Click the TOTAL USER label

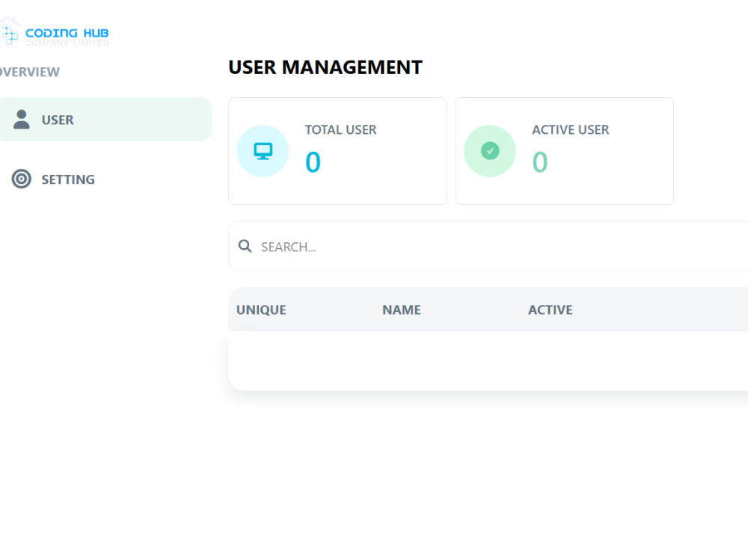(x=340, y=130)
